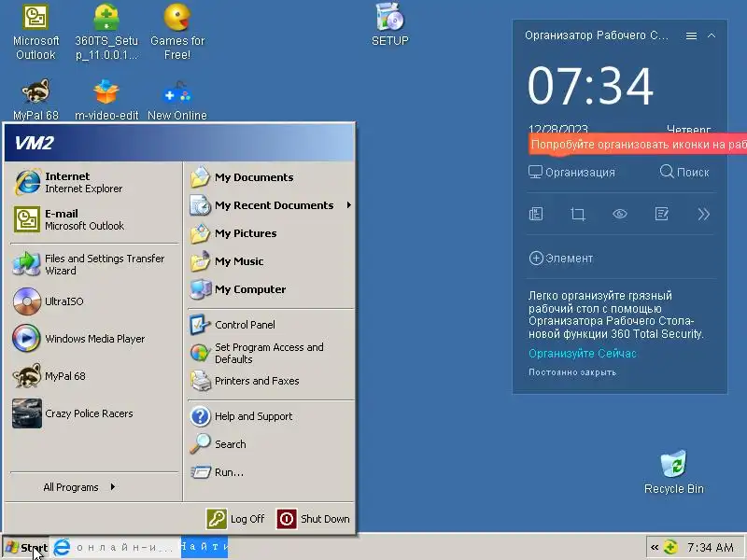Open My Music folder
The width and height of the screenshot is (747, 560).
point(271,261)
